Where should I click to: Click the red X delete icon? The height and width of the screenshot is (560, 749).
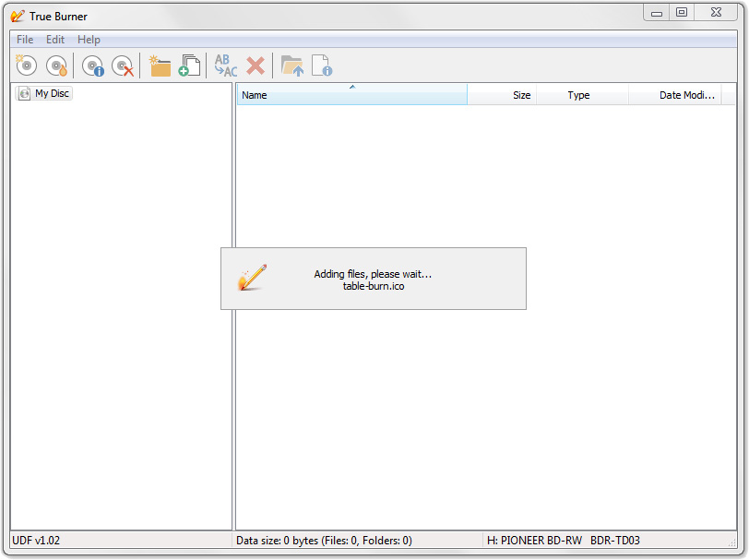tap(256, 66)
